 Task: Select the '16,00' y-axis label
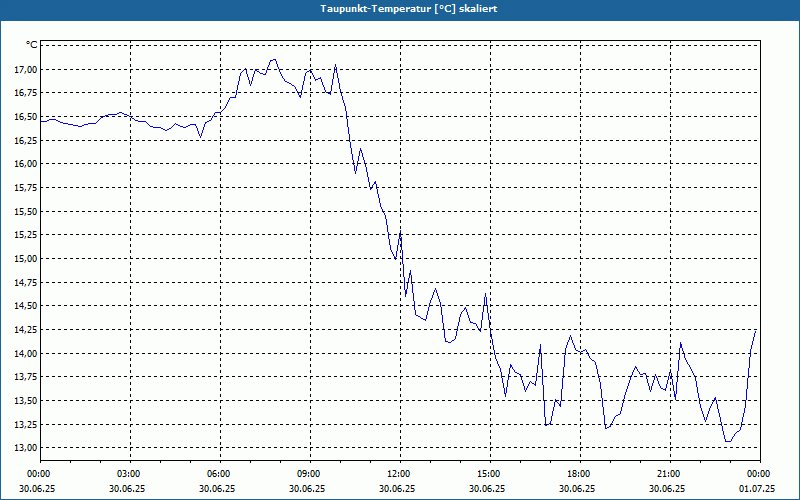tap(26, 164)
